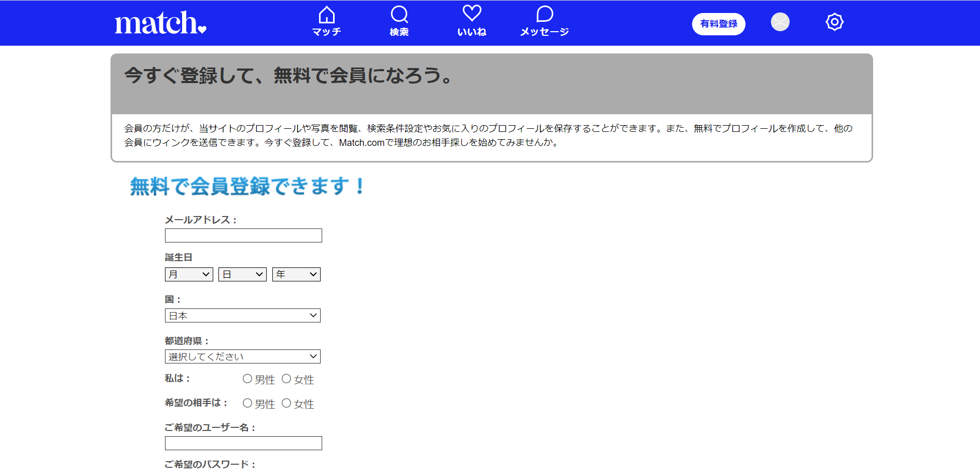Image resolution: width=980 pixels, height=472 pixels.
Task: Click the 有料登録 button
Action: 719,24
